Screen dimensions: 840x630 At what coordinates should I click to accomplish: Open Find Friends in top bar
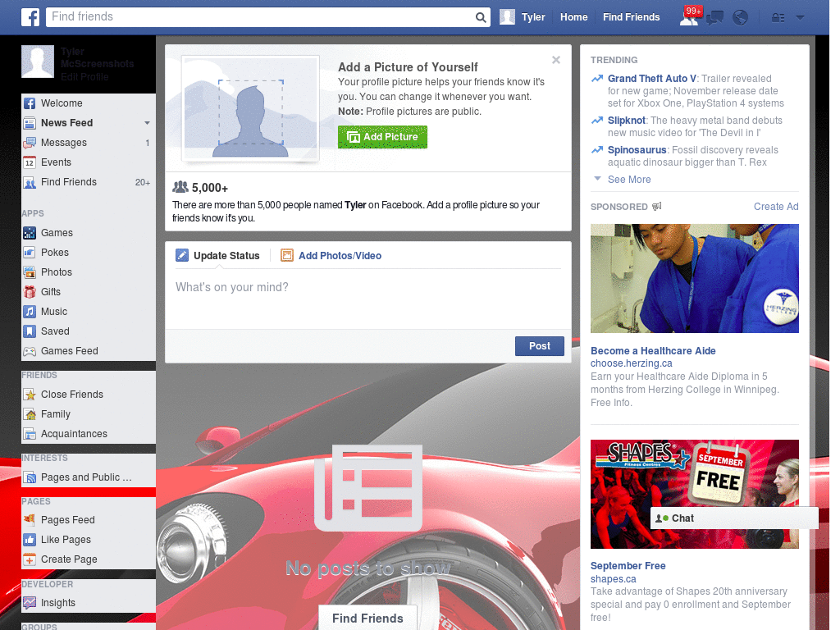click(x=631, y=17)
